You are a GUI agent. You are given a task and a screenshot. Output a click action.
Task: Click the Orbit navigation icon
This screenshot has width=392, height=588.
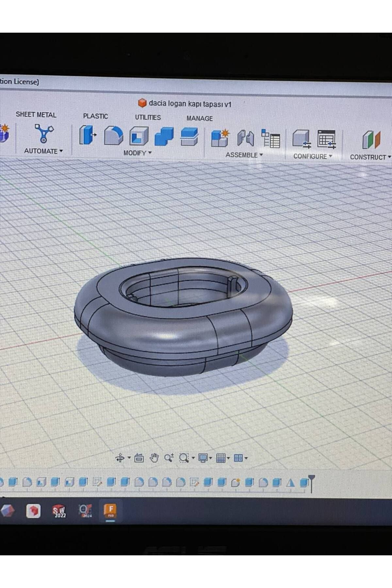tap(120, 458)
